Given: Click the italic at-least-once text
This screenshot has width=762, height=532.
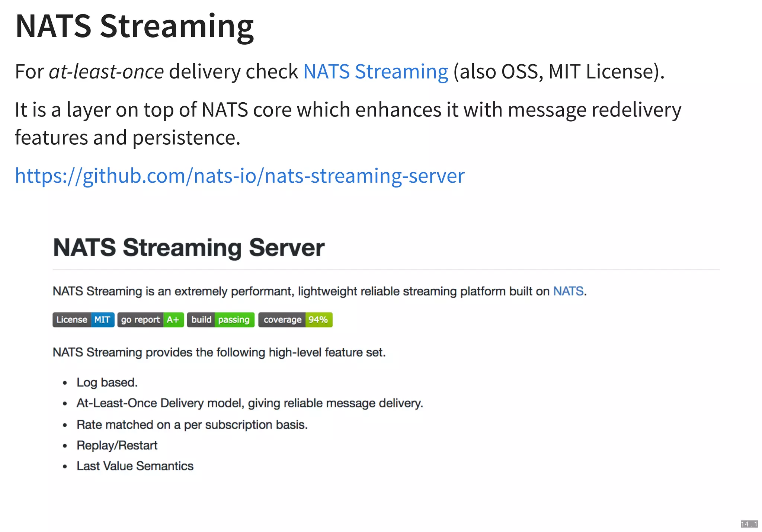Looking at the screenshot, I should 106,71.
